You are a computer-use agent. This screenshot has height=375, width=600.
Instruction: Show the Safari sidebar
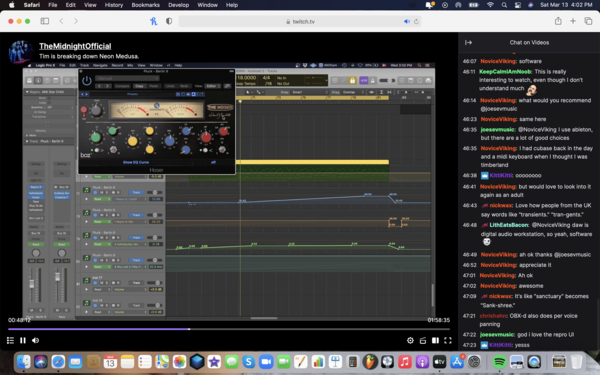45,21
